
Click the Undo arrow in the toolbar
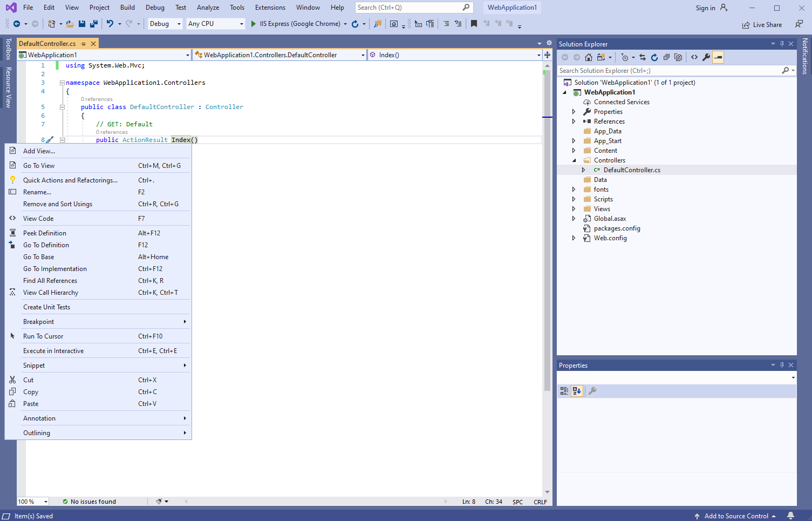[110, 24]
